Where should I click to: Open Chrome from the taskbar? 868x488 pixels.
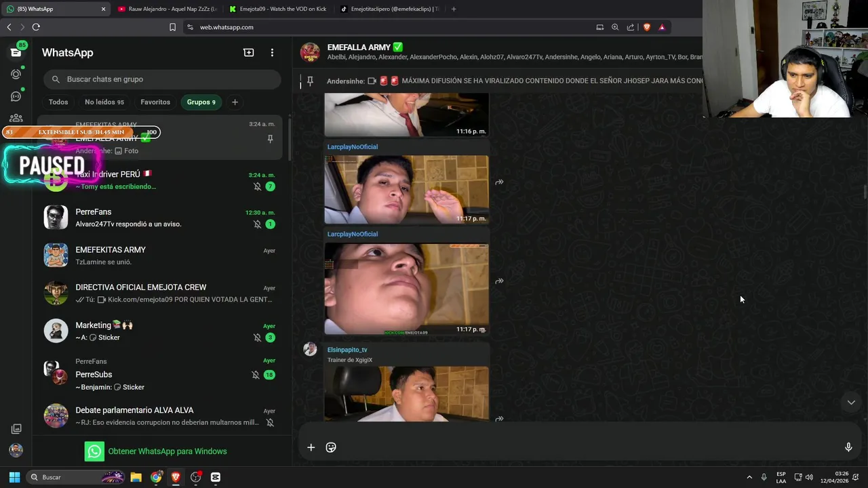pyautogui.click(x=157, y=477)
